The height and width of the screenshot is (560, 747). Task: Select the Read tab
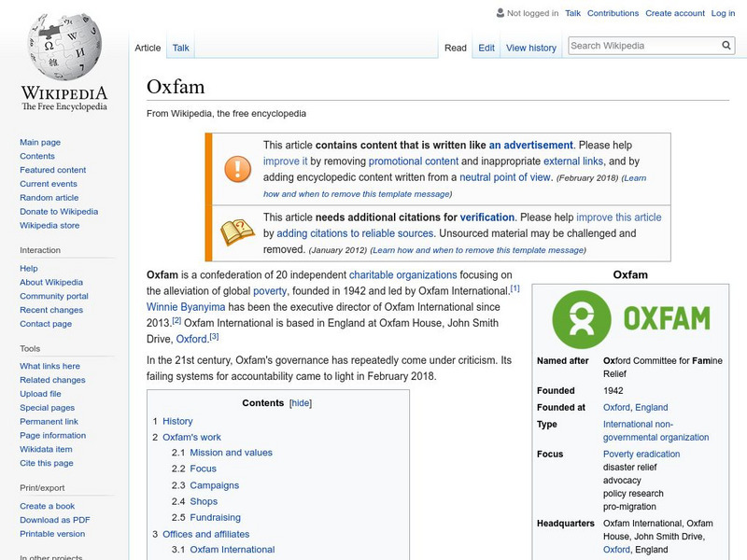(456, 48)
